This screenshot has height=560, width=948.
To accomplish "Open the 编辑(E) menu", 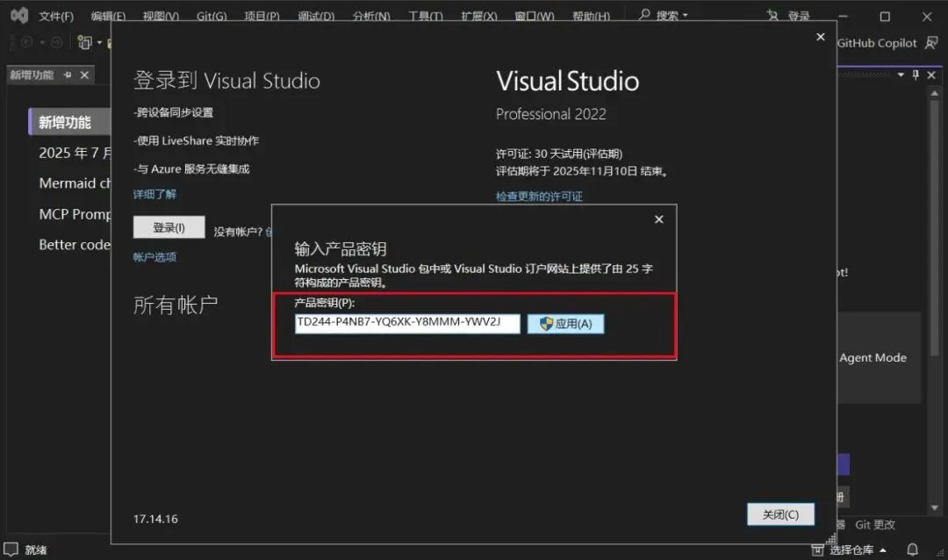I will pyautogui.click(x=108, y=17).
